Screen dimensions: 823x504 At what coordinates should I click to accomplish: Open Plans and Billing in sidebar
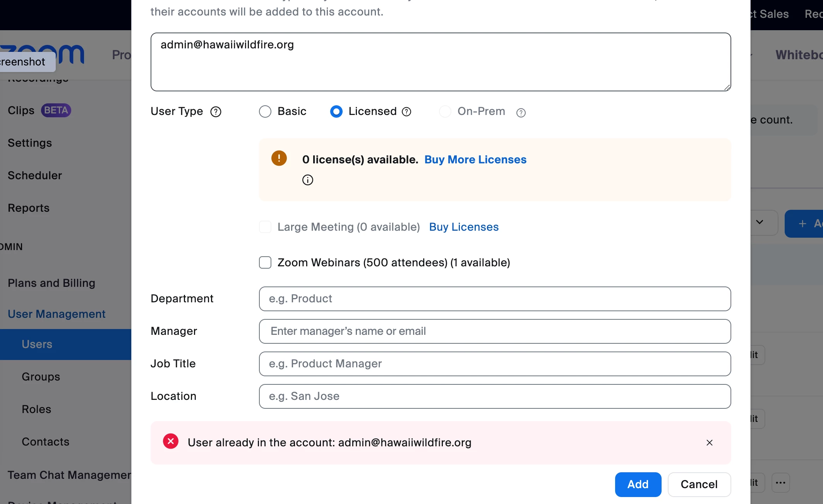(51, 283)
